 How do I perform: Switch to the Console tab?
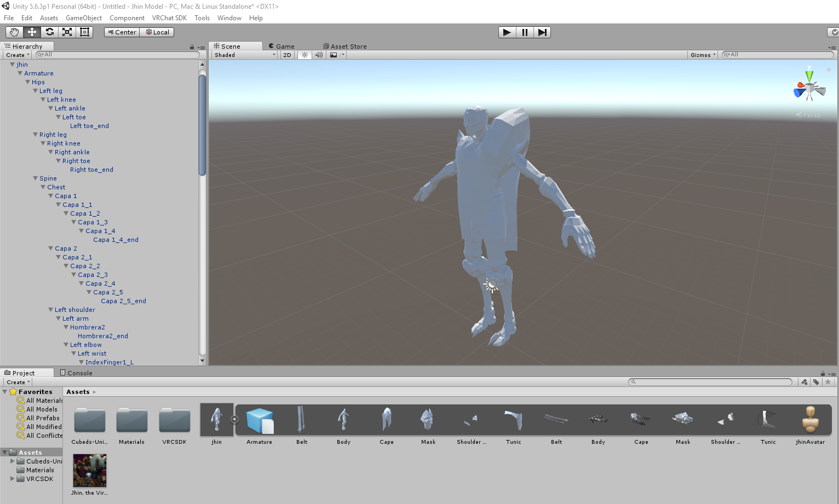pos(76,373)
